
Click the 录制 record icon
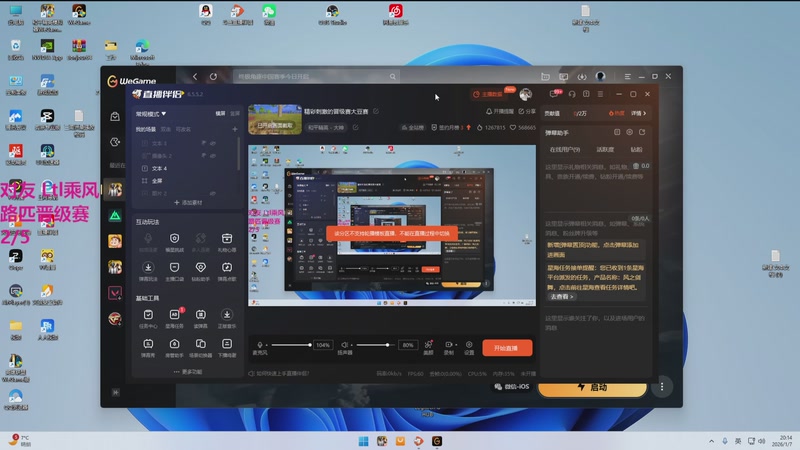pos(448,344)
